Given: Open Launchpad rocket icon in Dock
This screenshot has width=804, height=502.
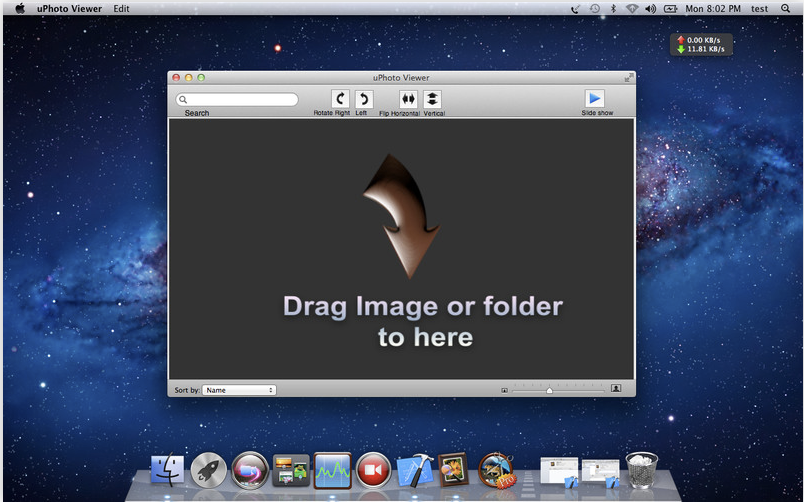Looking at the screenshot, I should (208, 470).
